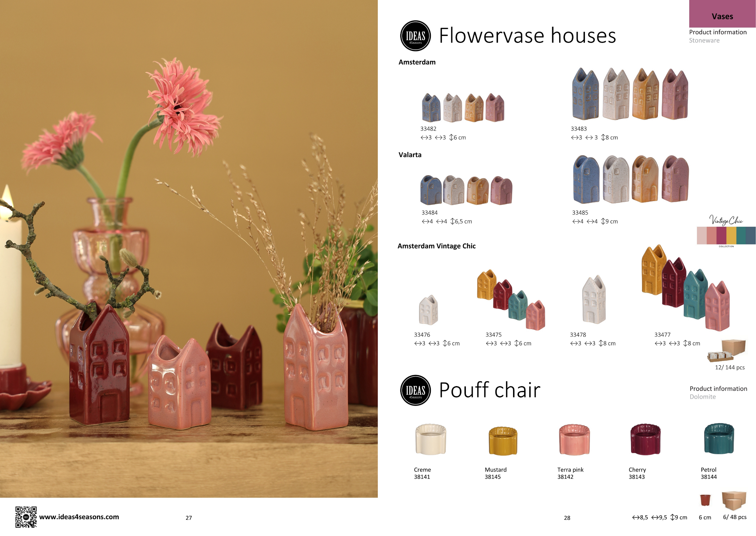Select the Cherry pouff chair image

[x=645, y=439]
